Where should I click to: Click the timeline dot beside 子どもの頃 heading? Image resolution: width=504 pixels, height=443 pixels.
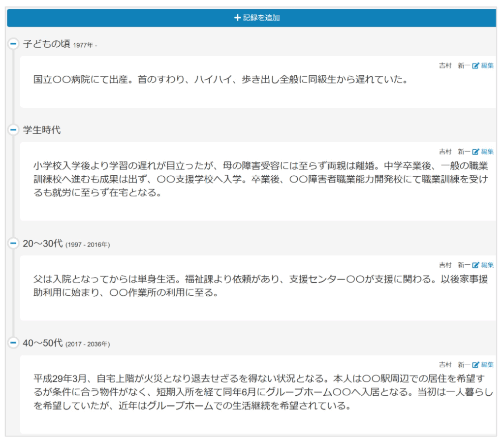(x=14, y=43)
